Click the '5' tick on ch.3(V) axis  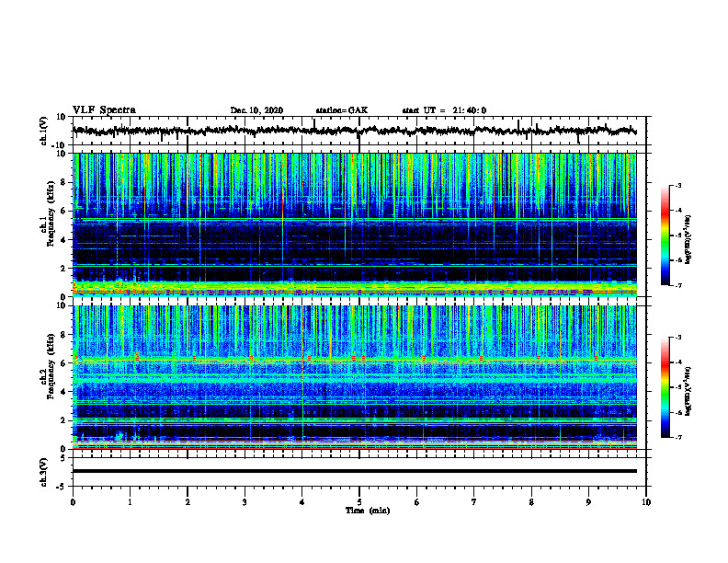pos(64,458)
